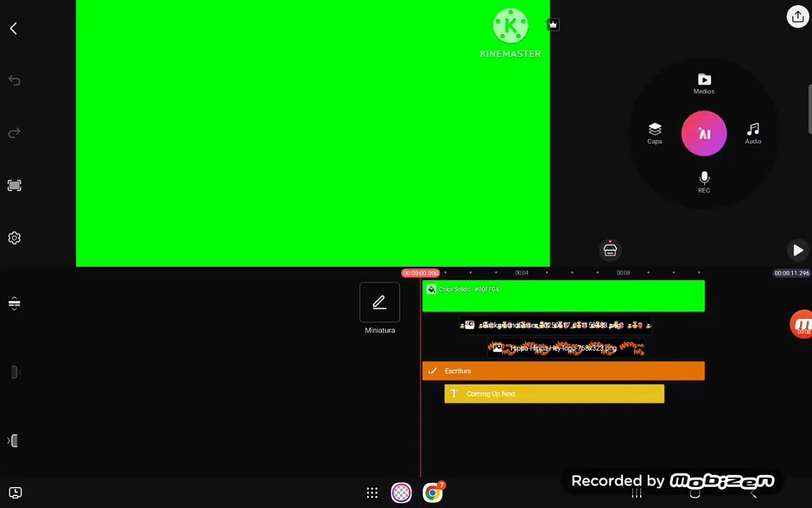This screenshot has height=508, width=812.
Task: Click the red playhead time 00:00:00.000
Action: (421, 273)
